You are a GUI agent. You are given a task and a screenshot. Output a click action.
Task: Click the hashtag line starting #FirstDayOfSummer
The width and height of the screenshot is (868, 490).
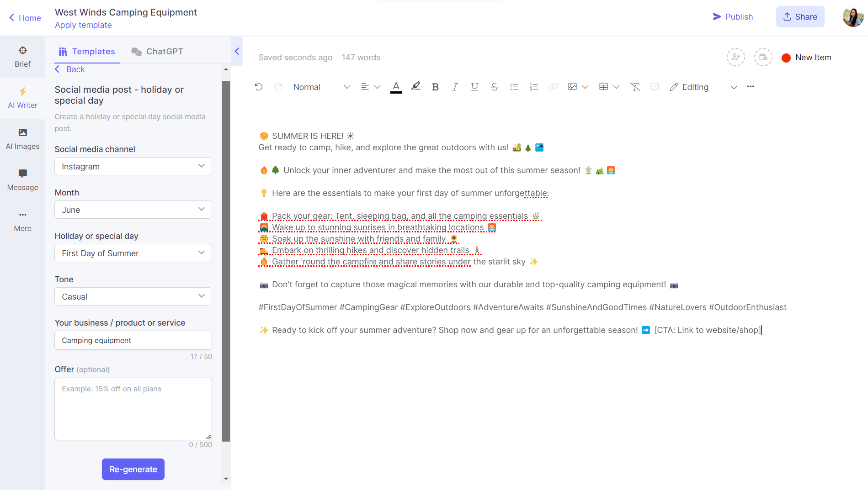tap(522, 307)
